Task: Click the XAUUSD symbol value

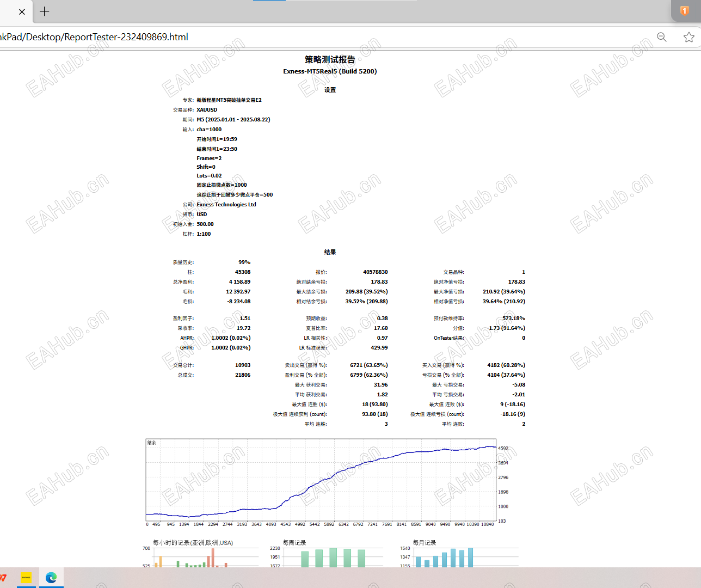Action: click(207, 110)
